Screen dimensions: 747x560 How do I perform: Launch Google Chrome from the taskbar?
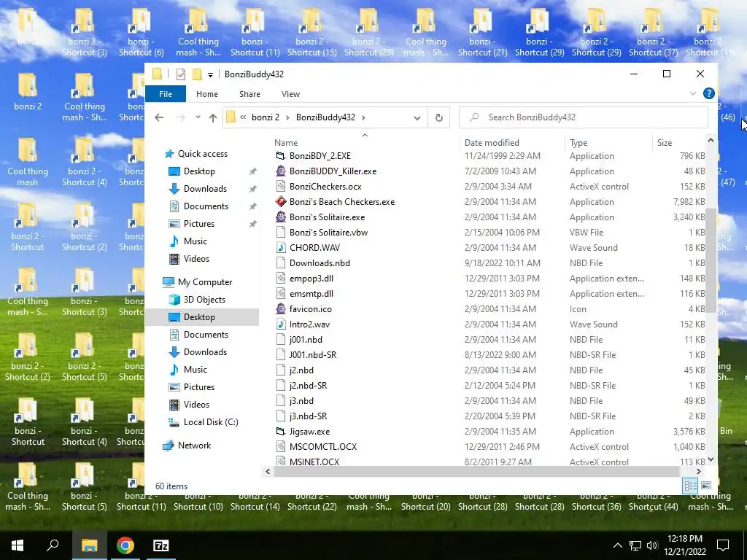point(125,545)
